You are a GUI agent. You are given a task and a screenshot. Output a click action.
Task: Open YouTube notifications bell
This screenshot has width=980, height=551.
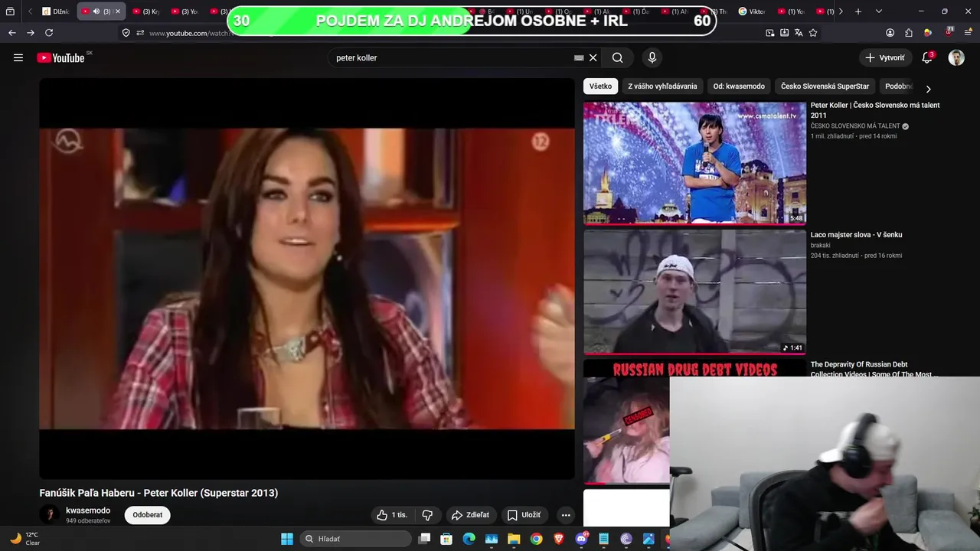tap(927, 57)
